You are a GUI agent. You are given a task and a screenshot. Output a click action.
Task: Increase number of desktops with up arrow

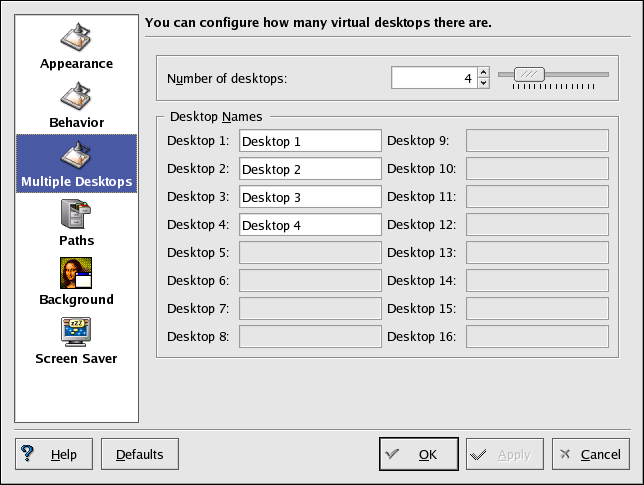point(484,72)
